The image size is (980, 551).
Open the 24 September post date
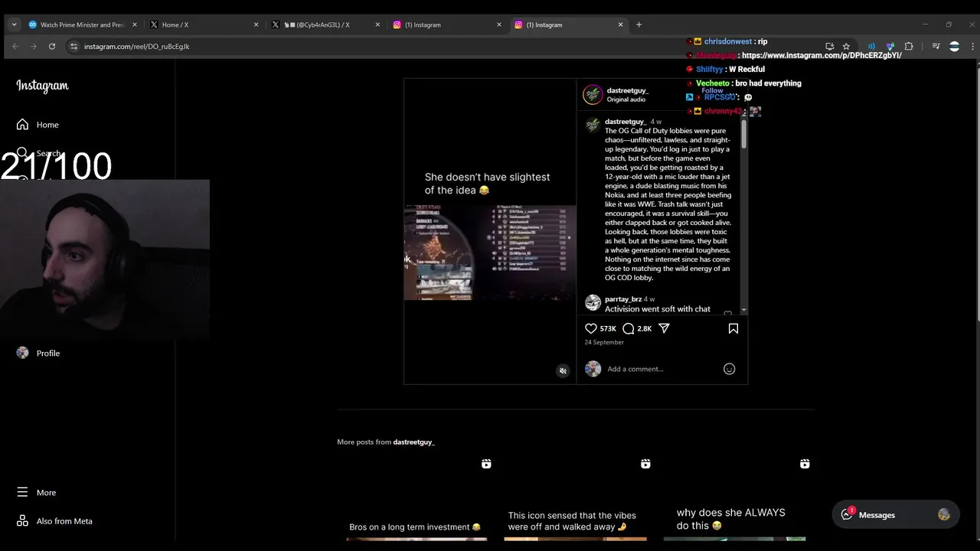(604, 342)
